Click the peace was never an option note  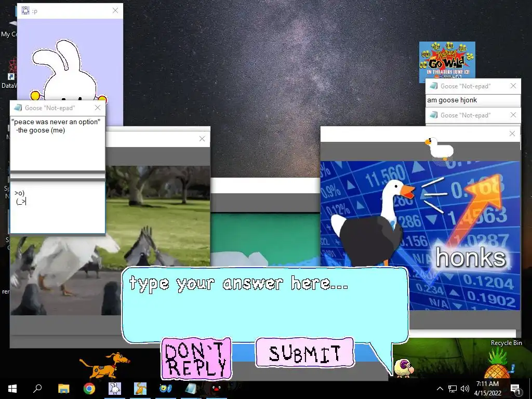tap(58, 143)
